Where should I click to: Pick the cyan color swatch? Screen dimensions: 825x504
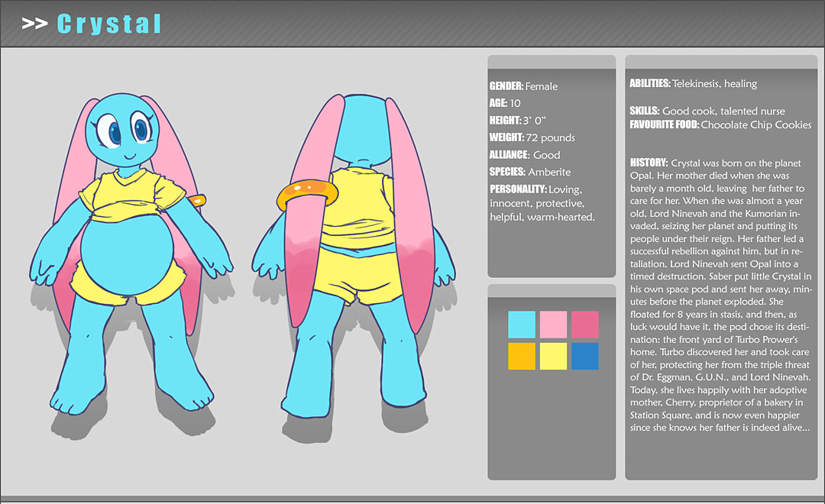coord(522,325)
